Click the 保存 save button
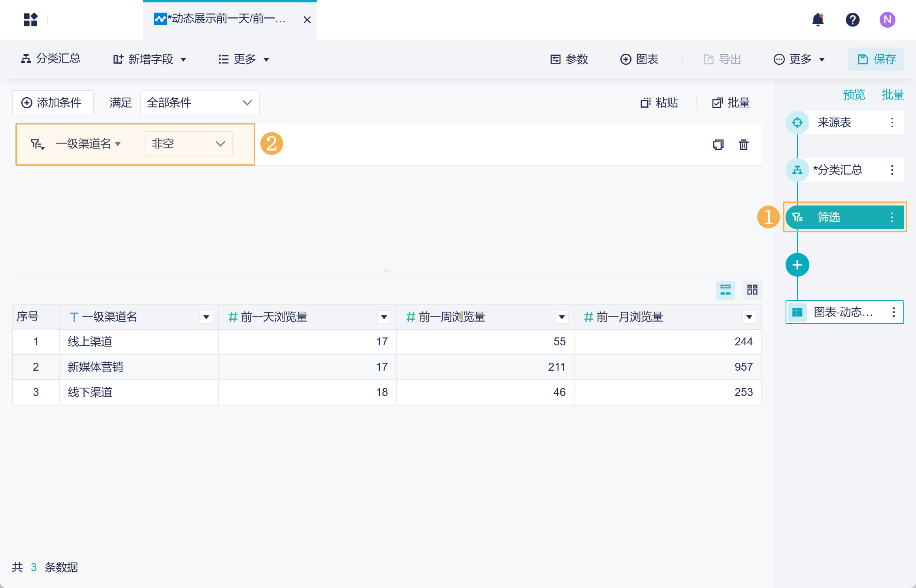The height and width of the screenshot is (588, 916). (876, 59)
